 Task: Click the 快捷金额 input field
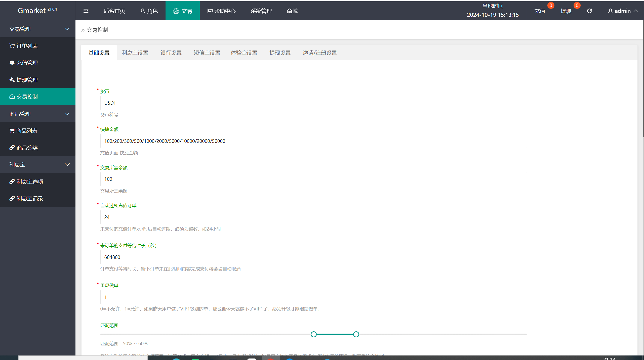[x=313, y=141]
